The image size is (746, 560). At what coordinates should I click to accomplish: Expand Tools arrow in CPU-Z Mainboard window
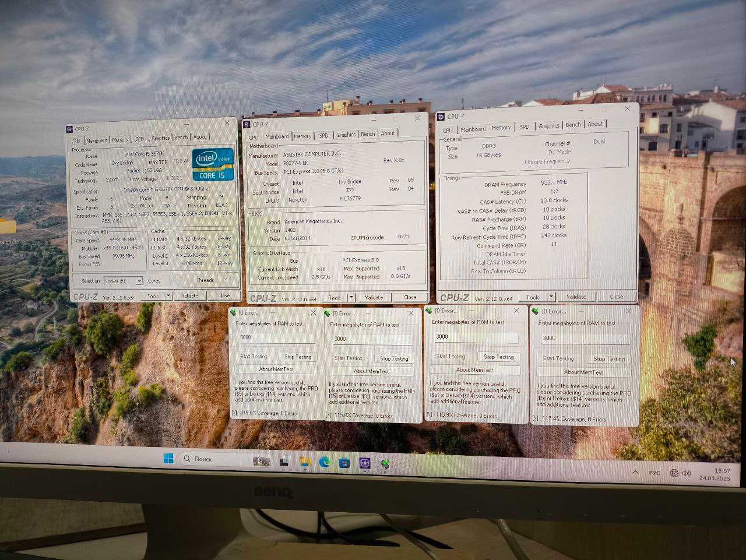click(352, 297)
